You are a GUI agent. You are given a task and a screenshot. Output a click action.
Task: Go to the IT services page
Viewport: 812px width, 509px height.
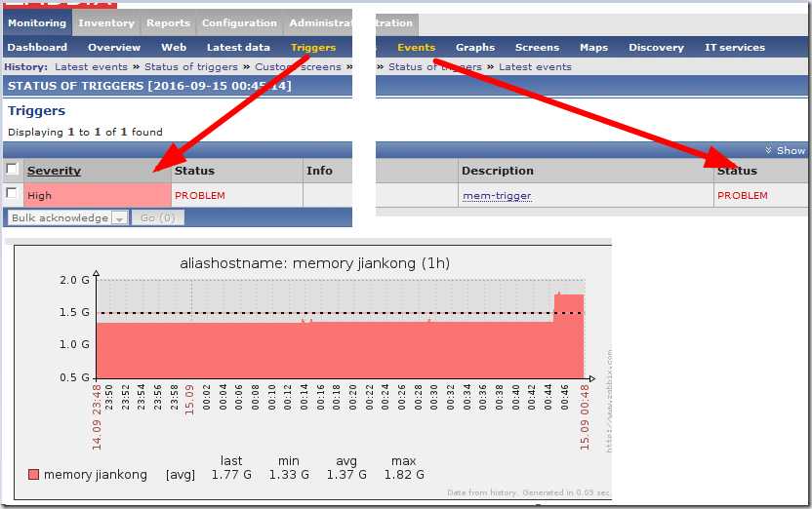tap(735, 47)
